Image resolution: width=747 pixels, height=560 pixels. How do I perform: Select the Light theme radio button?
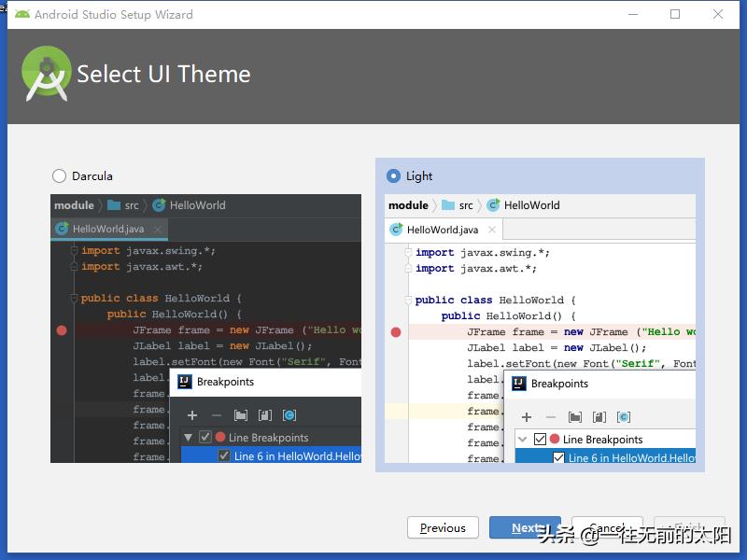coord(395,175)
